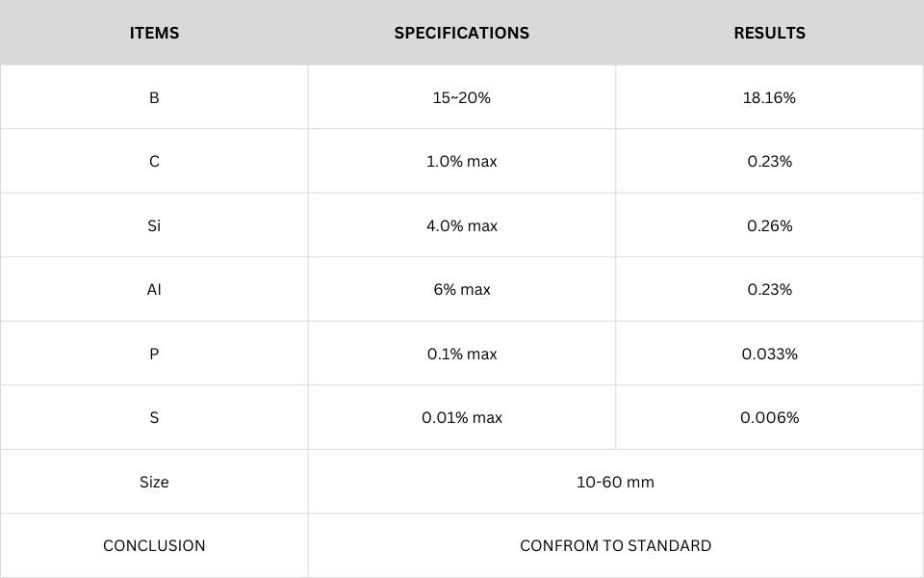Click the CONFROM TO STANDARD conclusion text

click(x=615, y=545)
